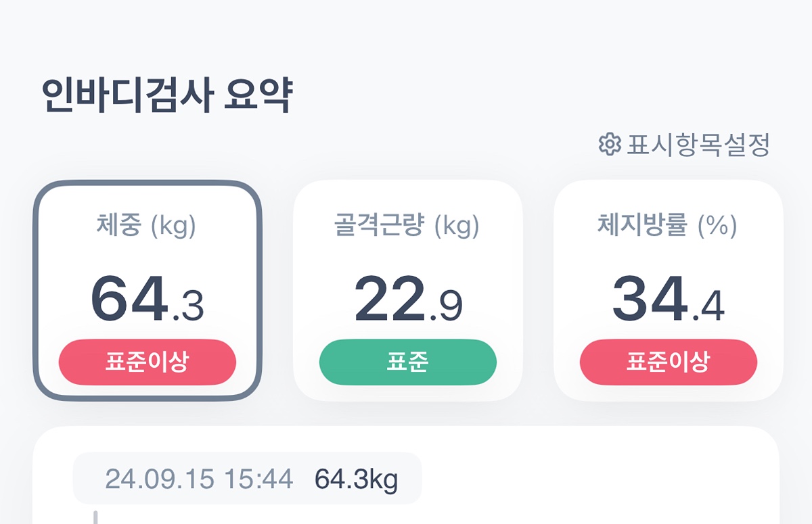Click the red 표준이상 badge under 체중
This screenshot has height=524, width=812.
tap(148, 362)
